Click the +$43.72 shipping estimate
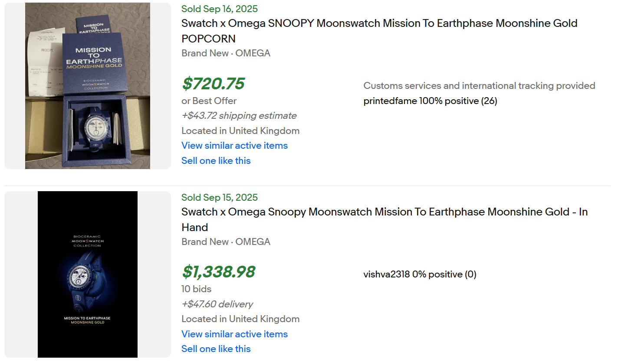Image resolution: width=644 pixels, height=362 pixels. 239,116
